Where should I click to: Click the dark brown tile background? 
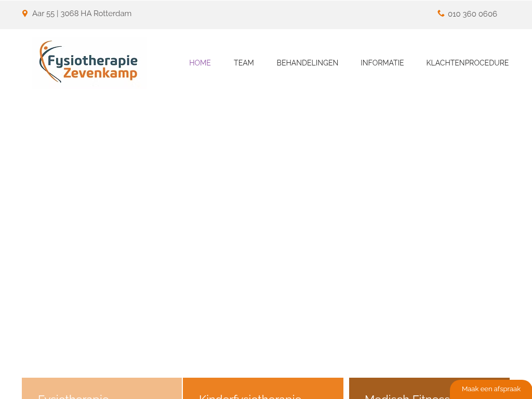coord(395,383)
